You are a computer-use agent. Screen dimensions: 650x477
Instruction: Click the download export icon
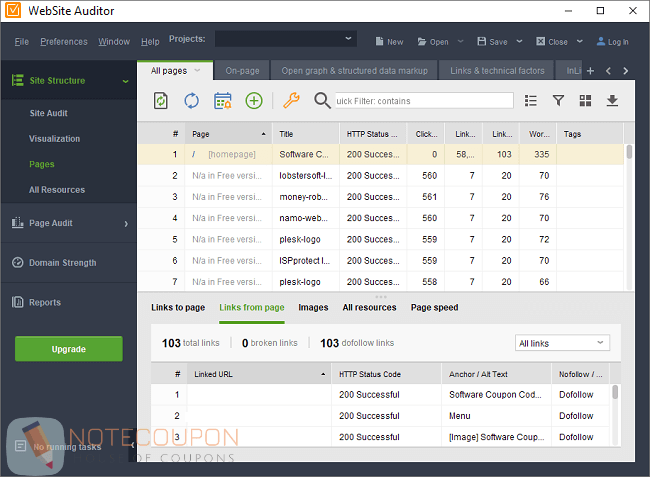(x=612, y=101)
